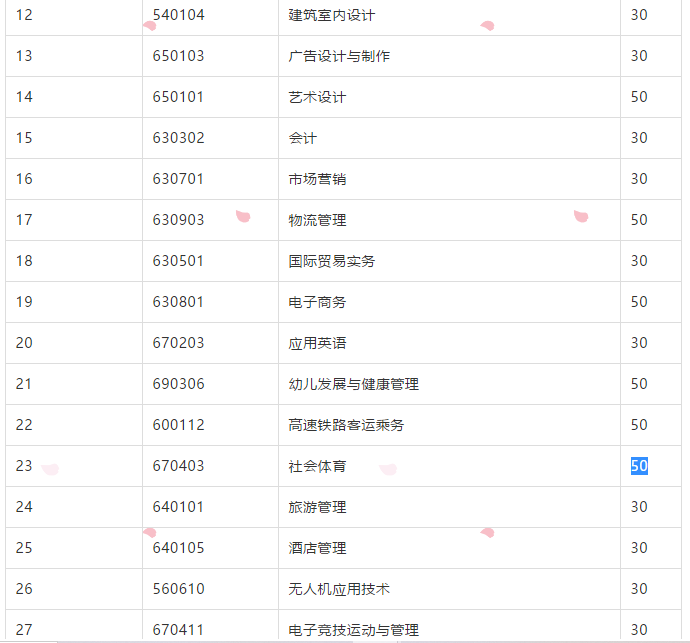Select the 建筑室内设计 cell
Screen dimensions: 690x643
pyautogui.click(x=332, y=15)
